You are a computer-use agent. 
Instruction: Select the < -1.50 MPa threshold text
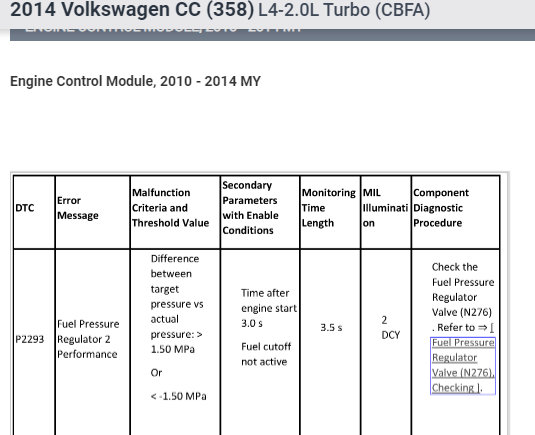[x=178, y=396]
